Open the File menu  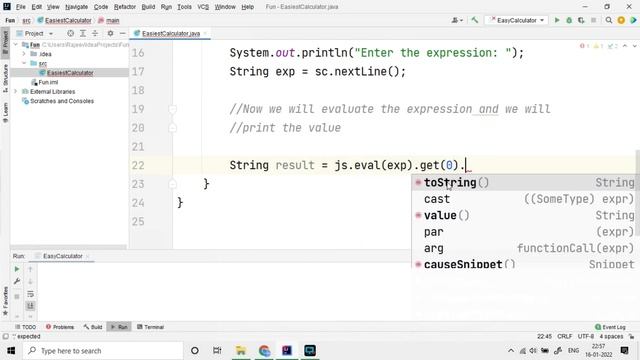point(20,7)
